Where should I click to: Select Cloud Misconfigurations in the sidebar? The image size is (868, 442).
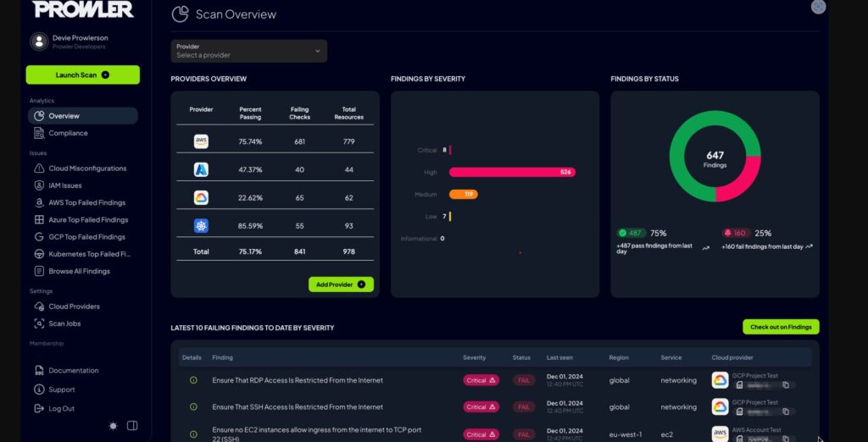tap(87, 169)
